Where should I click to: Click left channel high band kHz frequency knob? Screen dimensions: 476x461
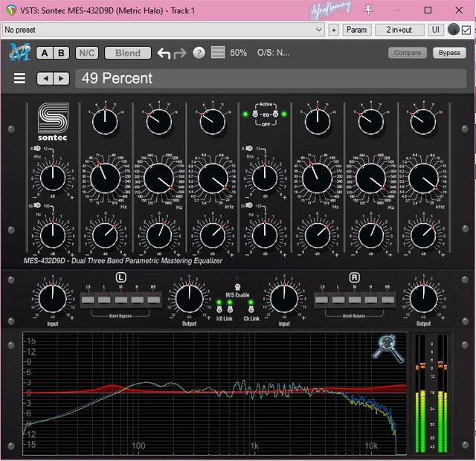tap(213, 178)
